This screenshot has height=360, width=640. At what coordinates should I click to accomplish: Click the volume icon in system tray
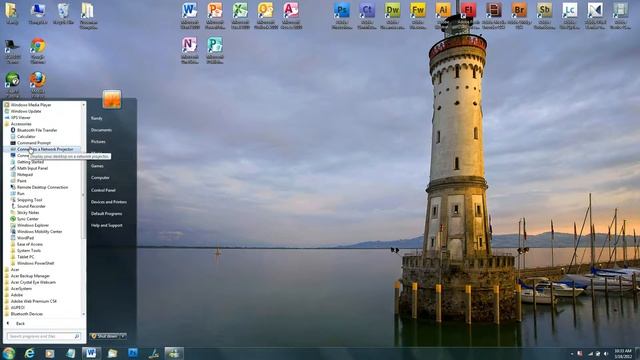click(606, 353)
